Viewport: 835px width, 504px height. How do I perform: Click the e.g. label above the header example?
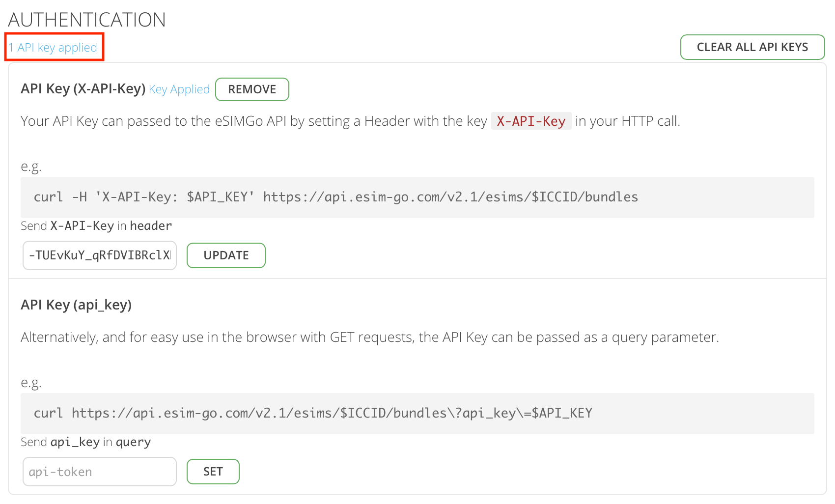pos(30,166)
